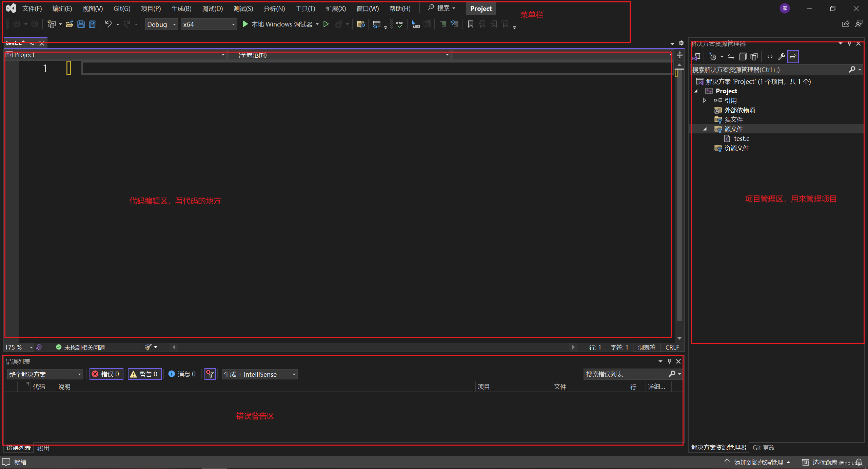Viewport: 868px width, 469px height.
Task: Click the New Project toolbar icon
Action: click(52, 24)
